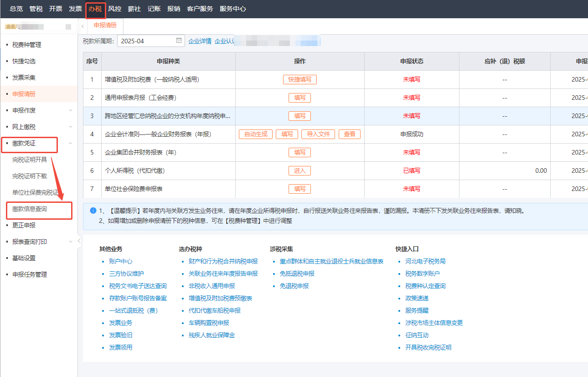588x377 pixels.
Task: Click the tab bar left scroll arrow
Action: [83, 26]
